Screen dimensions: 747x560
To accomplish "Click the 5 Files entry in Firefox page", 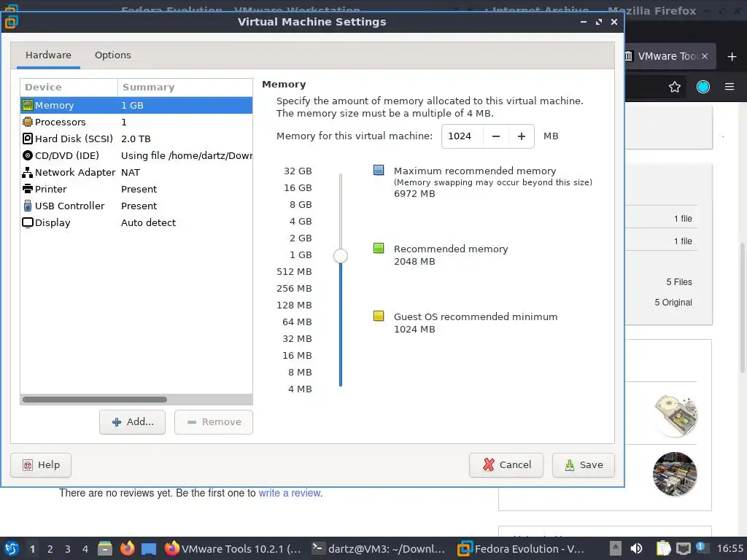I will tap(679, 282).
